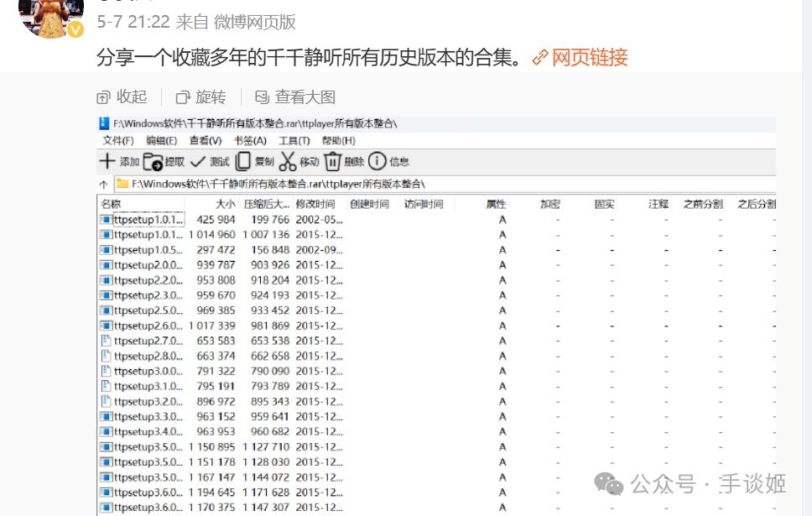Click the Info (信息) circle toolbar icon

click(377, 161)
